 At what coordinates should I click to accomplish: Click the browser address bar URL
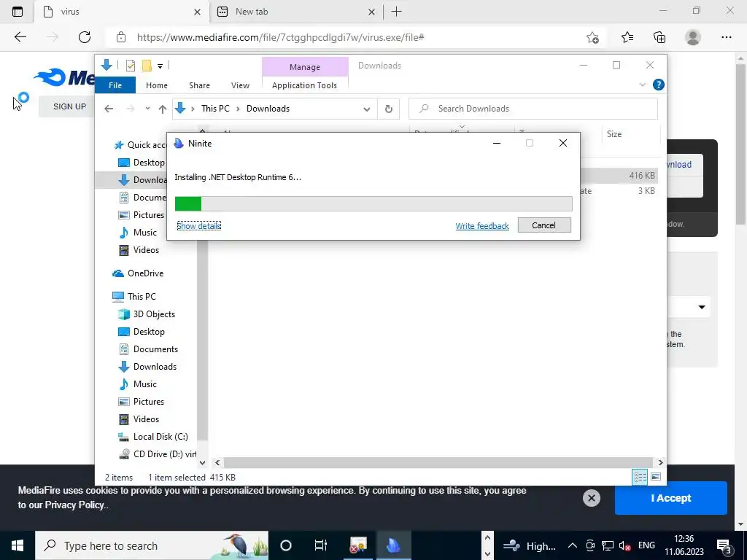[x=281, y=37]
